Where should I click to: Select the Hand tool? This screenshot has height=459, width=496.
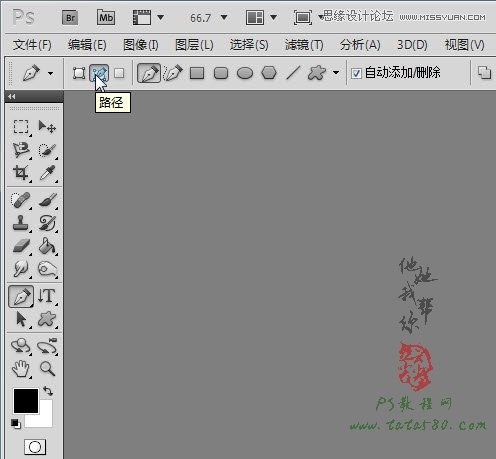(x=21, y=369)
